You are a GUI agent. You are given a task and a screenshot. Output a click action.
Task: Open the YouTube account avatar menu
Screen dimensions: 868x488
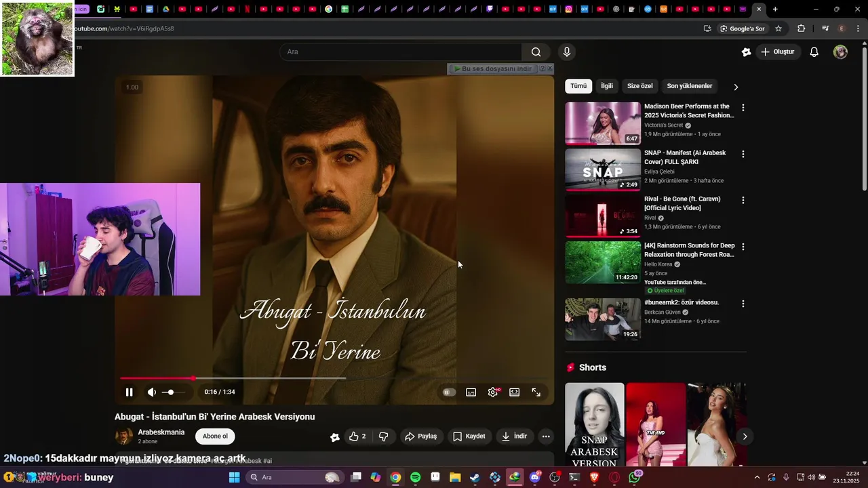pos(840,52)
